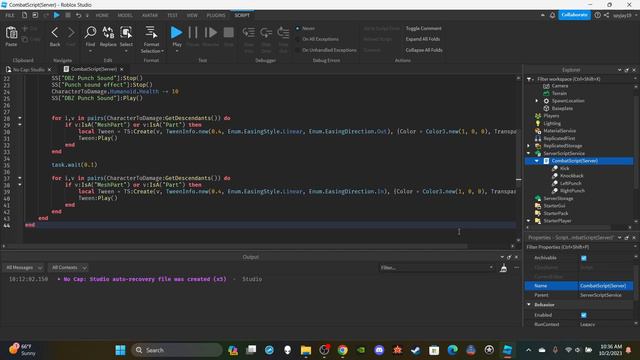Viewport: 640px width, 360px height.
Task: Collapse the Behavior properties section
Action: [529, 305]
